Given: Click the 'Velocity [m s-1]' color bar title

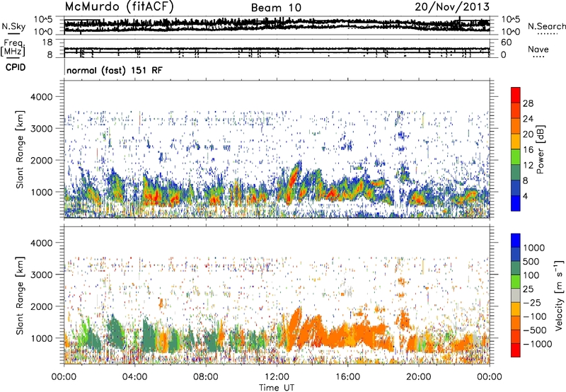Looking at the screenshot, I should (559, 295).
